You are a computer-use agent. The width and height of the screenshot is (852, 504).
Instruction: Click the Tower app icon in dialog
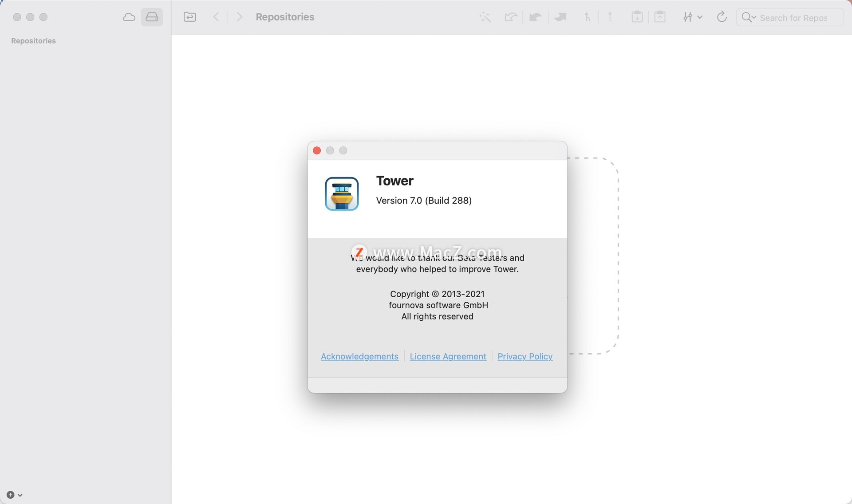coord(342,194)
